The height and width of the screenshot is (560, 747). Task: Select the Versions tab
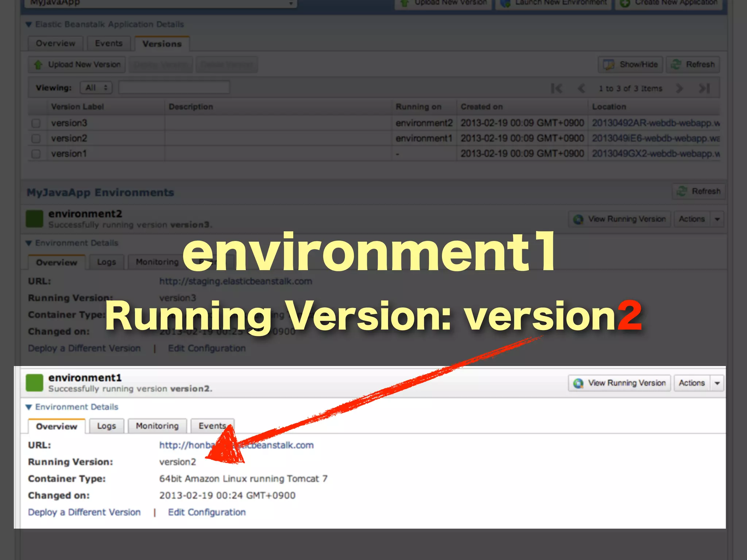tap(162, 44)
